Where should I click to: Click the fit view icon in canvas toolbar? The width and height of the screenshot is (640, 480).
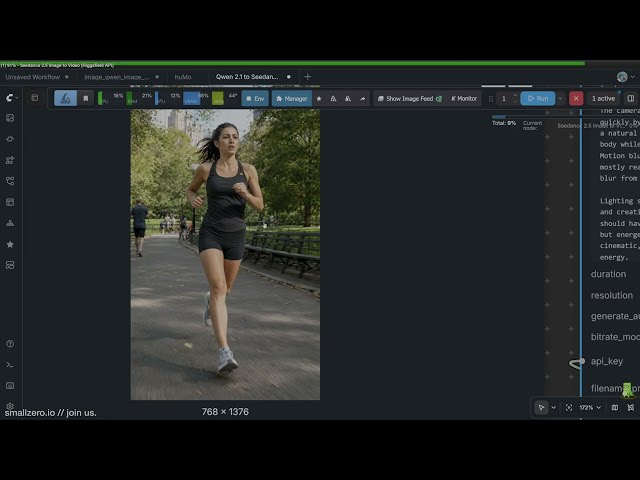coord(569,407)
